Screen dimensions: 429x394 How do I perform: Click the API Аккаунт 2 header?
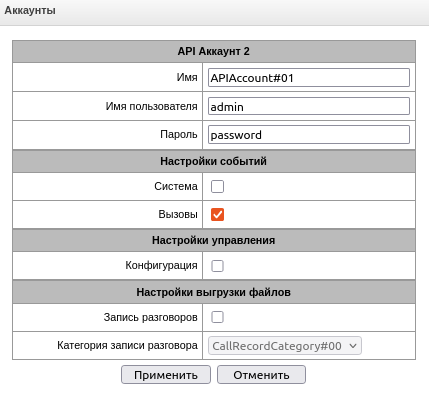(x=214, y=51)
